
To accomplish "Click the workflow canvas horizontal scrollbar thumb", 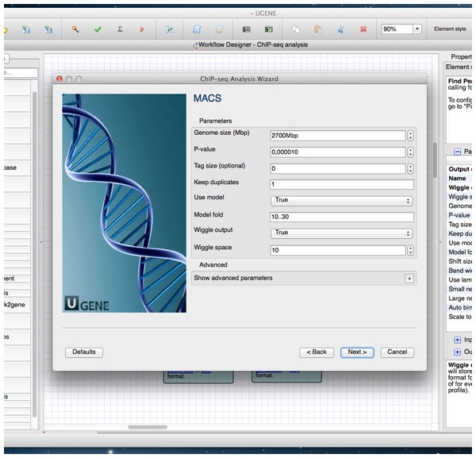I will click(148, 427).
